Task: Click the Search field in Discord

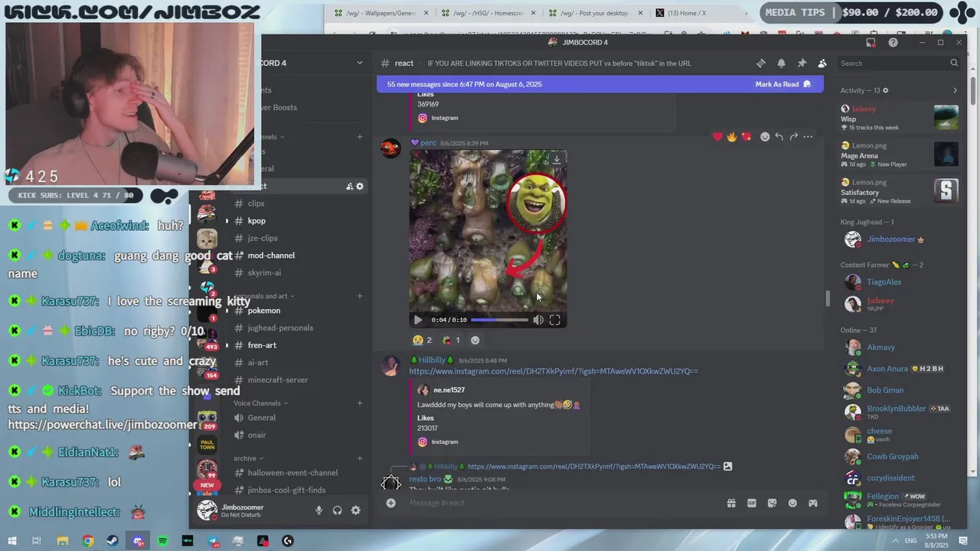Action: tap(899, 64)
